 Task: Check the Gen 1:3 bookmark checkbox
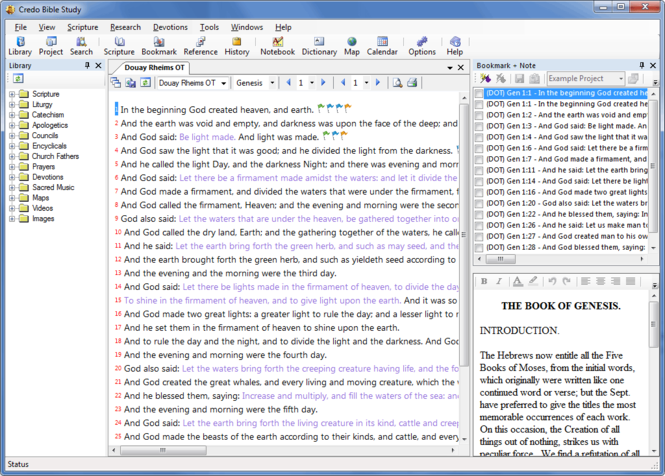(479, 126)
